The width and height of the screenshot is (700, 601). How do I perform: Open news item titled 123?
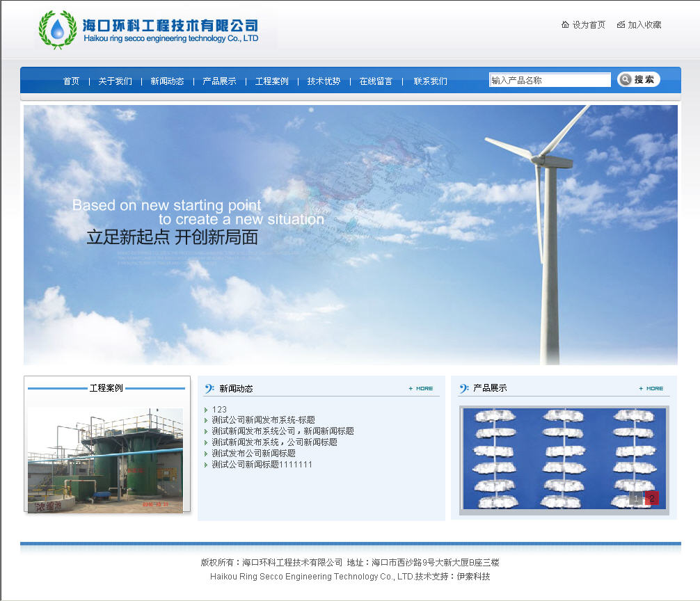pos(219,410)
